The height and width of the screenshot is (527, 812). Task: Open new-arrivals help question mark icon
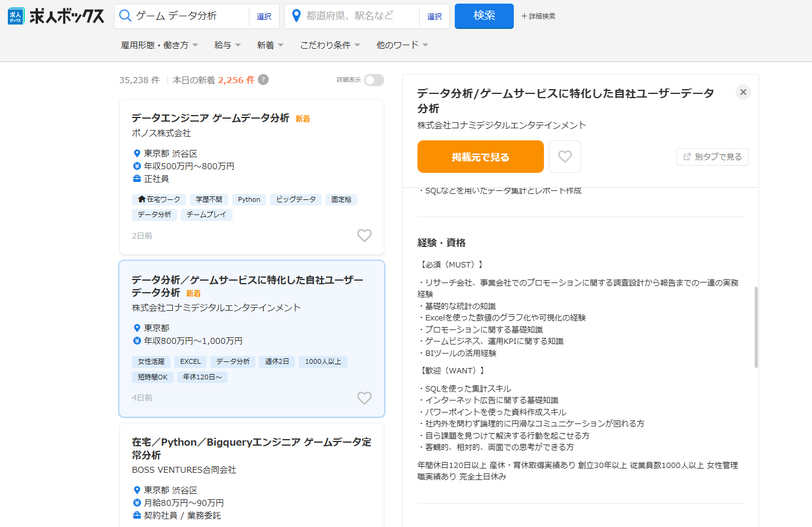[x=263, y=80]
